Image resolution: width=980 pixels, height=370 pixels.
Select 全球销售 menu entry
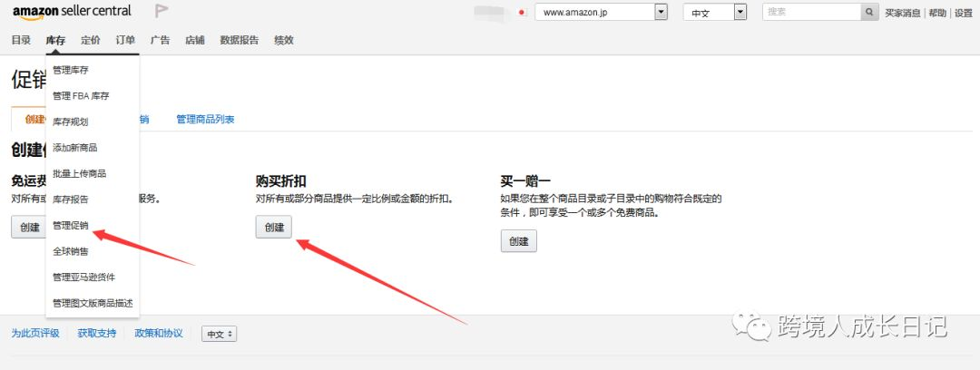71,251
